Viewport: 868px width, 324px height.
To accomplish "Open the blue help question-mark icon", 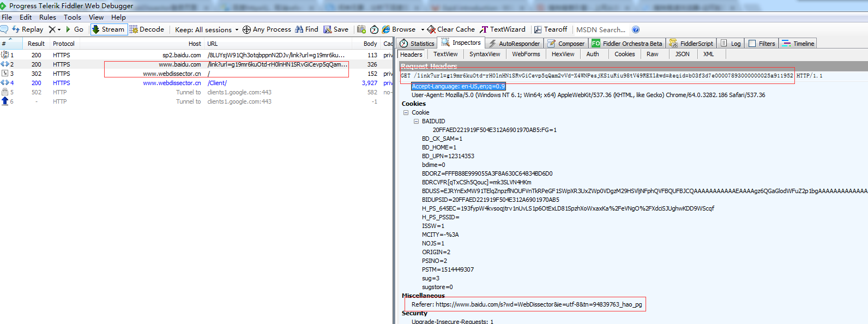I will [x=636, y=29].
